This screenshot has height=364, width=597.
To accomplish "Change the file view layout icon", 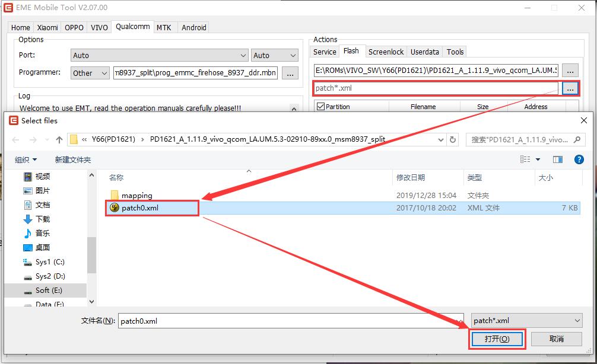I will point(525,159).
